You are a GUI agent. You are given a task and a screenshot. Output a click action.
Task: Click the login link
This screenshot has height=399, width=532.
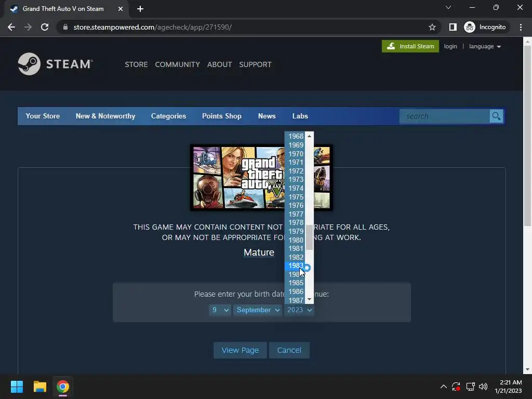click(450, 46)
